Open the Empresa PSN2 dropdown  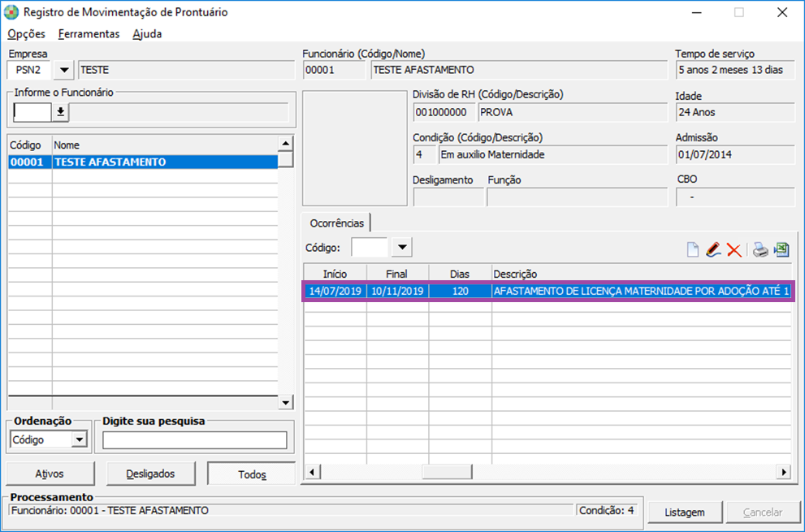[x=64, y=70]
